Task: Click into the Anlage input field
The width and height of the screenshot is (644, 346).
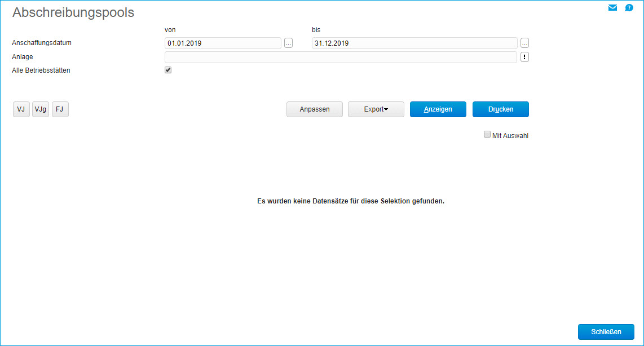Action: coord(341,57)
